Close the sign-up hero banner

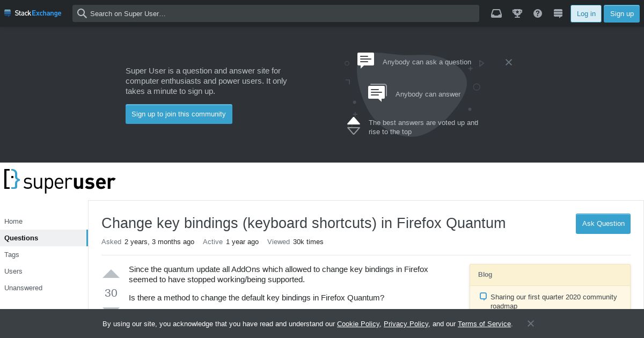click(509, 62)
